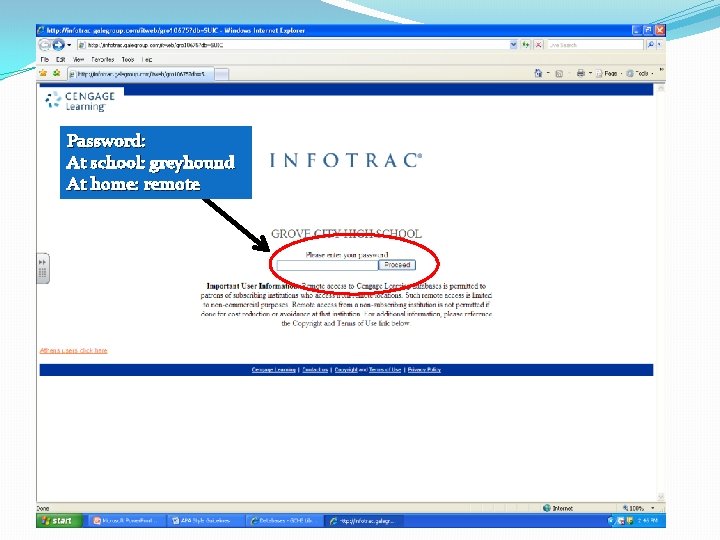Click the system tray clock
The height and width of the screenshot is (540, 720).
tap(648, 521)
